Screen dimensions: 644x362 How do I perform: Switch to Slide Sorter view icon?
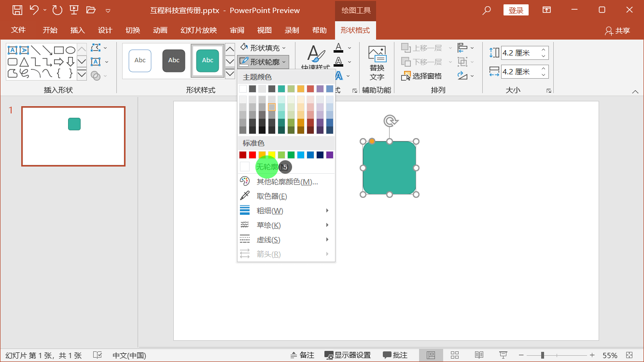tap(455, 355)
